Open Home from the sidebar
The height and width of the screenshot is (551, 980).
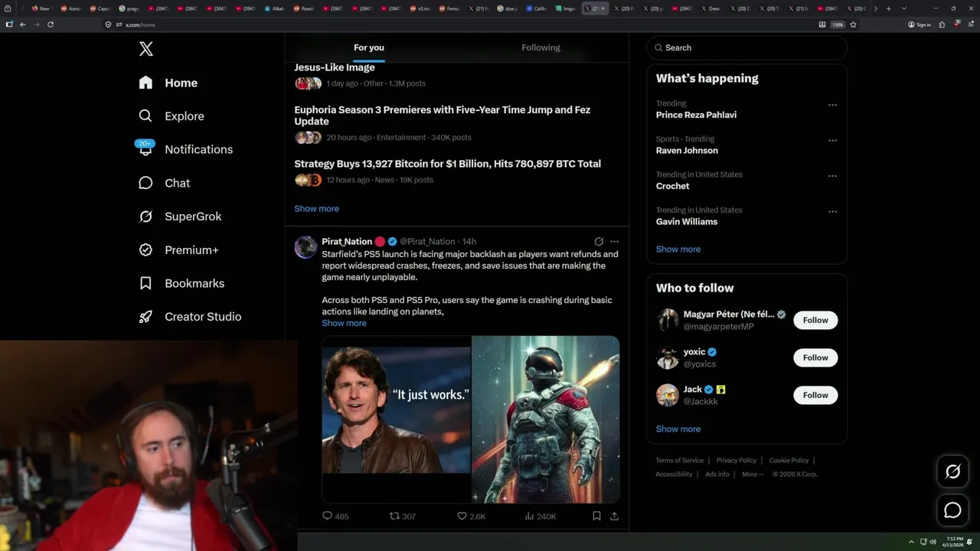pos(168,83)
